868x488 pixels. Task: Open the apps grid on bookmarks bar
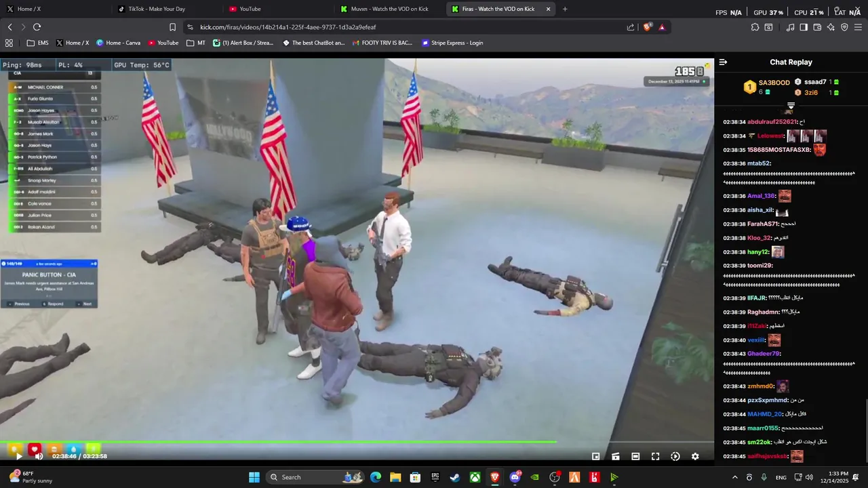pos(9,43)
